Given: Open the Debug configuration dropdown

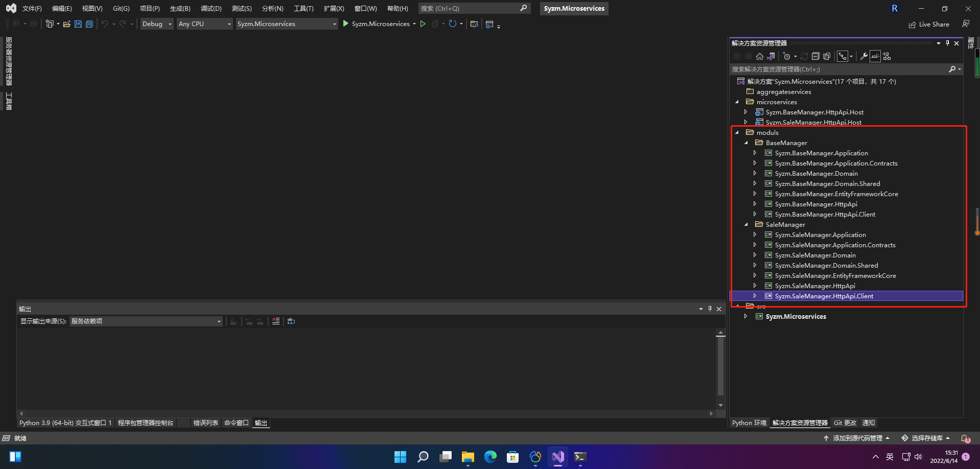Looking at the screenshot, I should point(157,24).
